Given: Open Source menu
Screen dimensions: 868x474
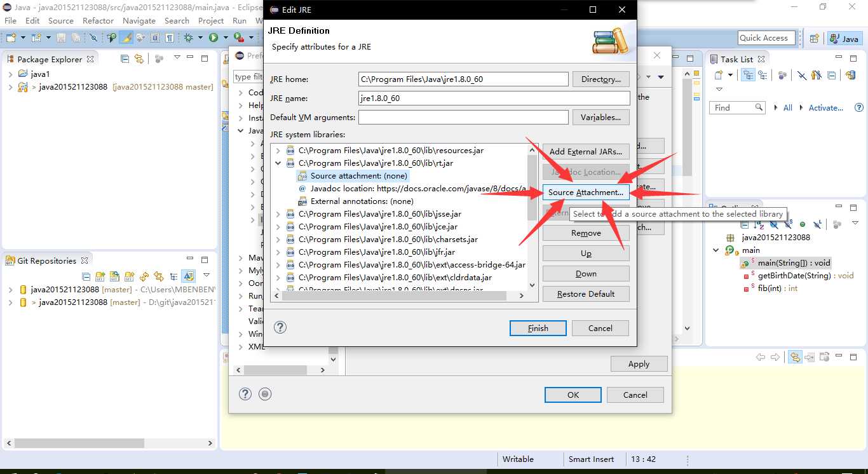Looking at the screenshot, I should [x=60, y=20].
